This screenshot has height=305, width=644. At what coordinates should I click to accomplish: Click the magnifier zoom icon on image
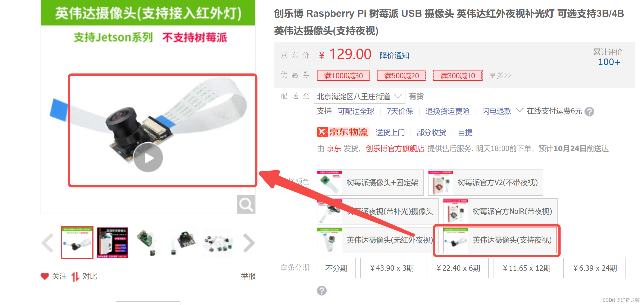[x=246, y=204]
